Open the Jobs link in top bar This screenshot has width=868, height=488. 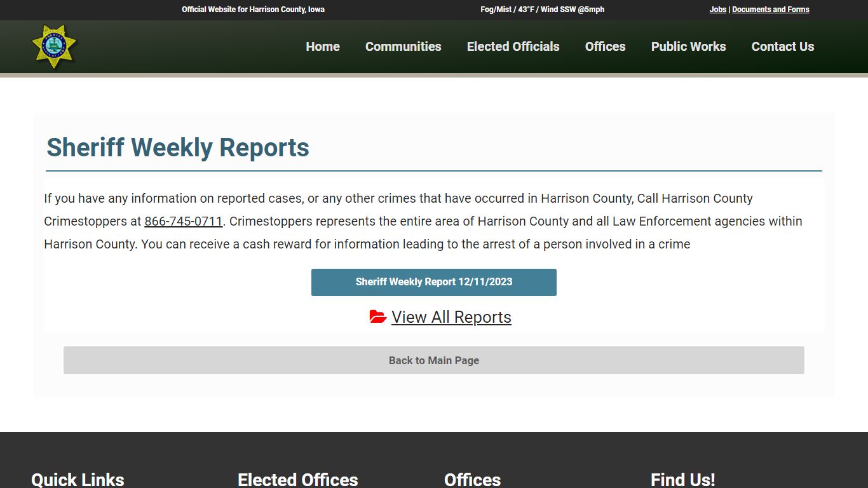[x=717, y=10]
